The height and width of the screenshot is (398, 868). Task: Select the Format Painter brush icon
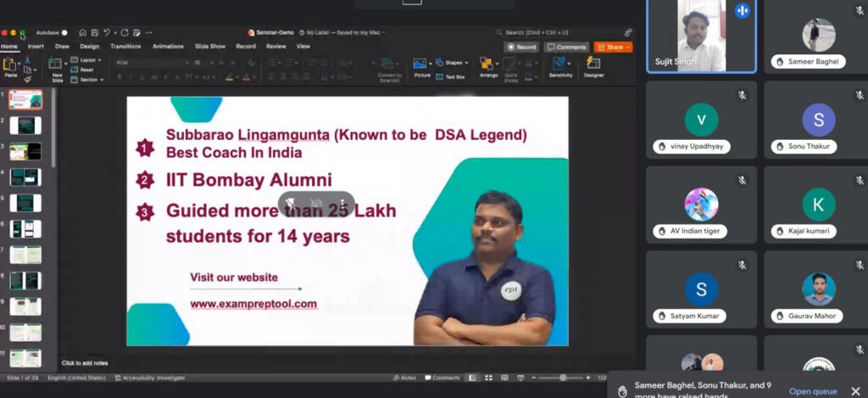[x=27, y=80]
